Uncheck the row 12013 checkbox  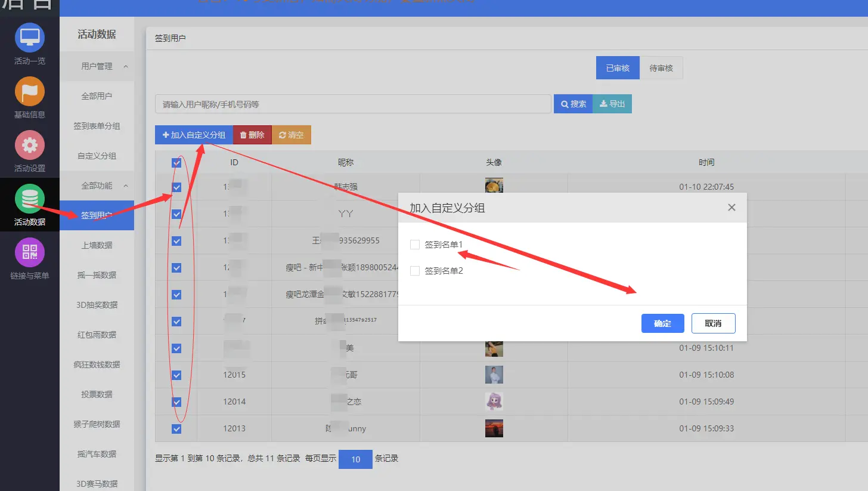pyautogui.click(x=176, y=429)
